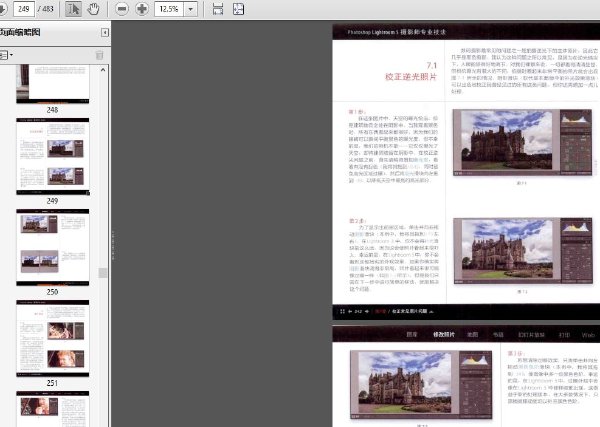Screen dimensions: 600x427
Task: Activate the hand pan tool
Action: point(93,9)
